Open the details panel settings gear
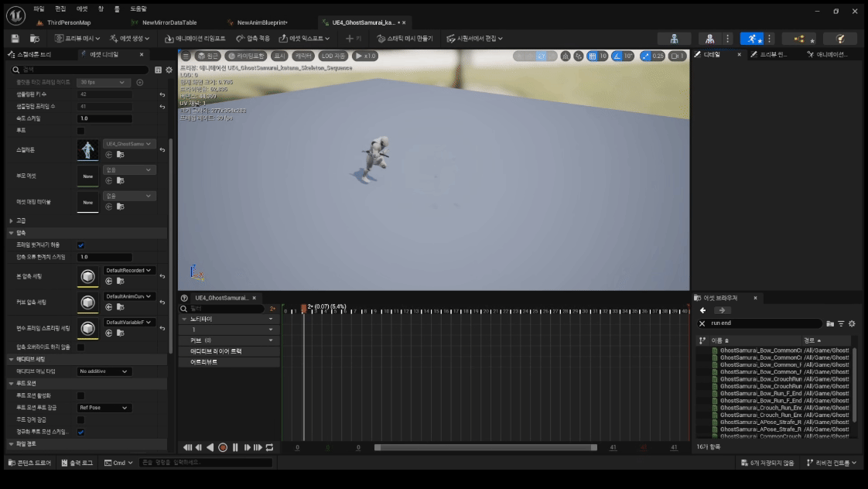This screenshot has height=489, width=868. coord(169,70)
